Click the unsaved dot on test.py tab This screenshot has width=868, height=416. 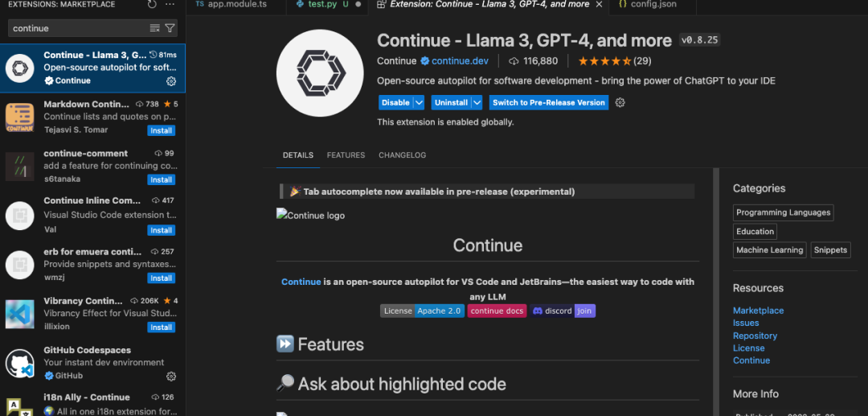358,5
